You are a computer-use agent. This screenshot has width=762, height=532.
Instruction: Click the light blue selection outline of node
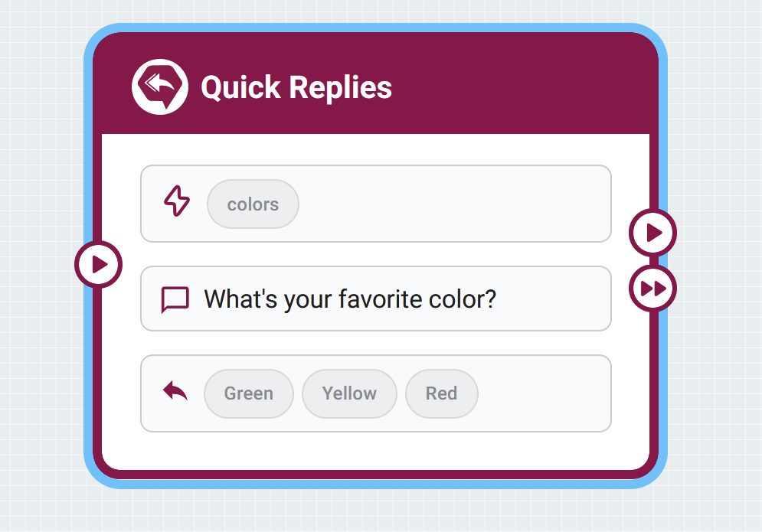[x=88, y=389]
